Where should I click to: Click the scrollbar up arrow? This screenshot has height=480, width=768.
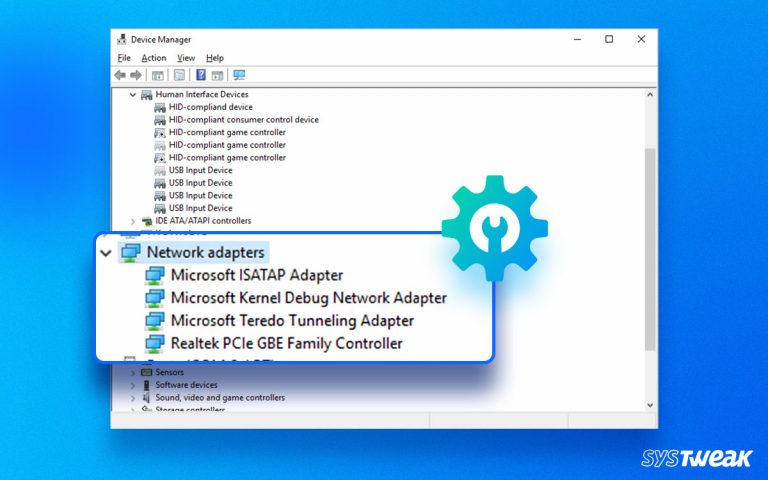pyautogui.click(x=650, y=95)
